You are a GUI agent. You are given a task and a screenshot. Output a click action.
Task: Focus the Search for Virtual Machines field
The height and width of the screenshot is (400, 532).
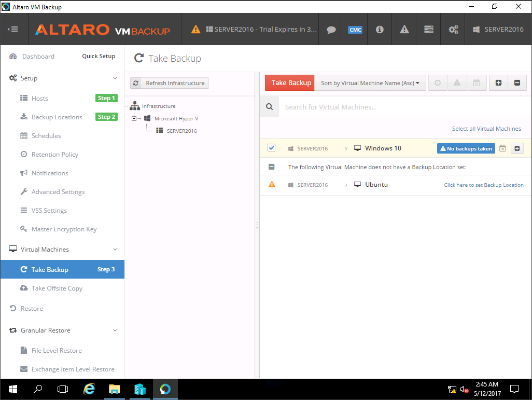coord(405,107)
